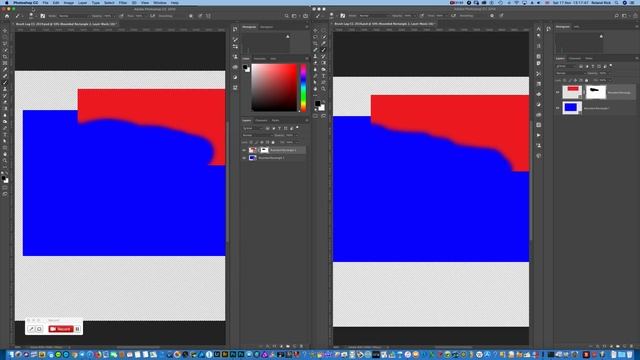The height and width of the screenshot is (360, 640).
Task: Click the rainbow hue slider in Color panel
Action: pos(303,87)
